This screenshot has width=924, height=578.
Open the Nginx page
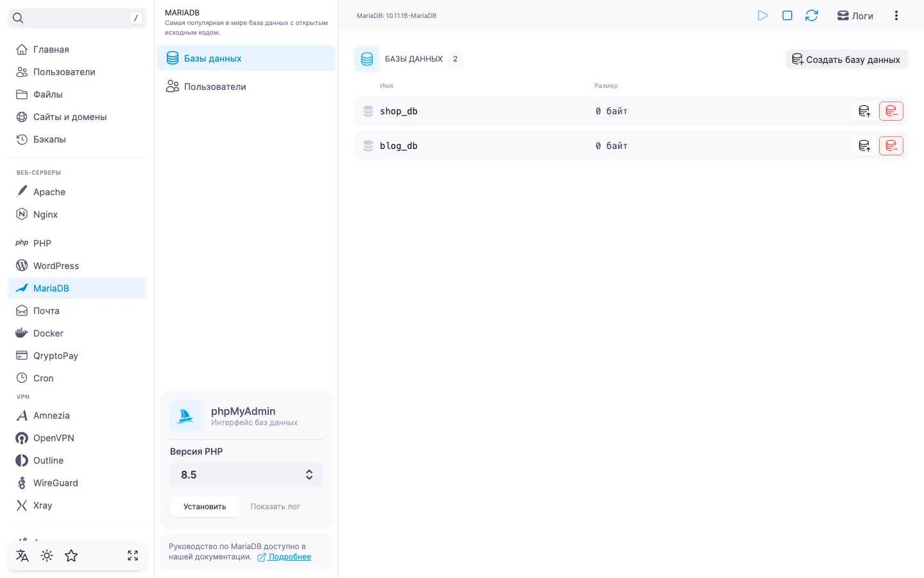tap(77, 215)
